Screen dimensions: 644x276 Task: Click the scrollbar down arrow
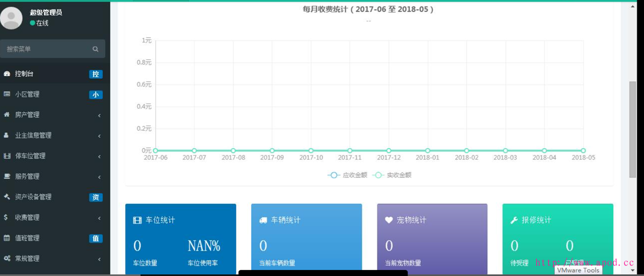tap(632, 270)
